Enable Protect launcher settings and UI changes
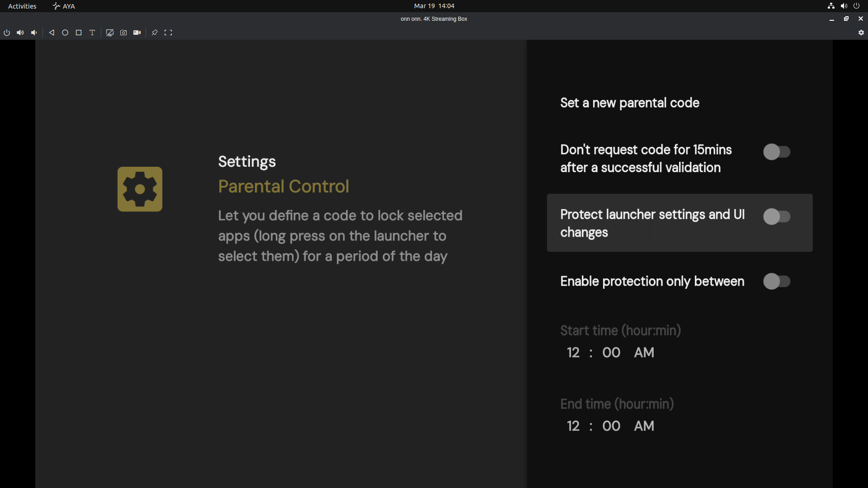Image resolution: width=868 pixels, height=488 pixels. click(777, 216)
